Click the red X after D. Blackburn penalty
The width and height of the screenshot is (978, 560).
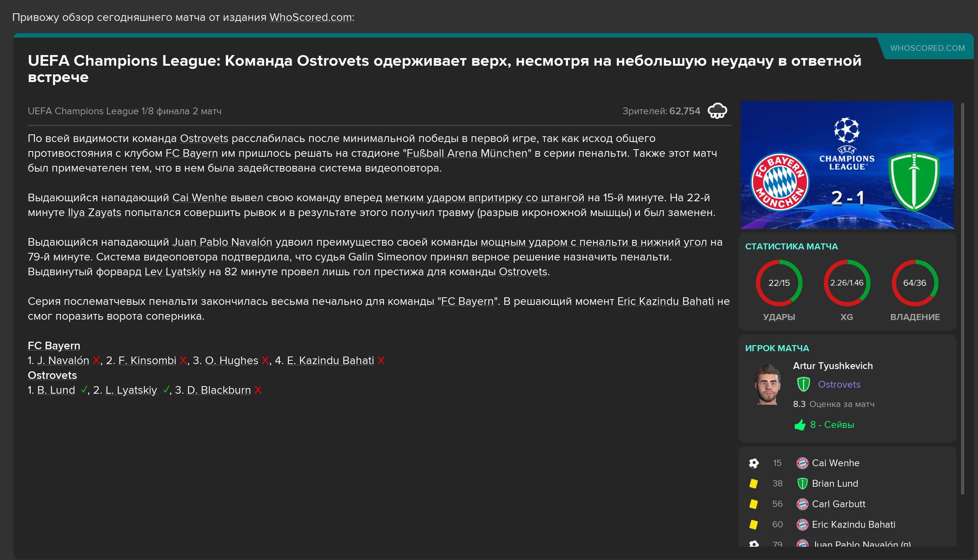click(258, 390)
